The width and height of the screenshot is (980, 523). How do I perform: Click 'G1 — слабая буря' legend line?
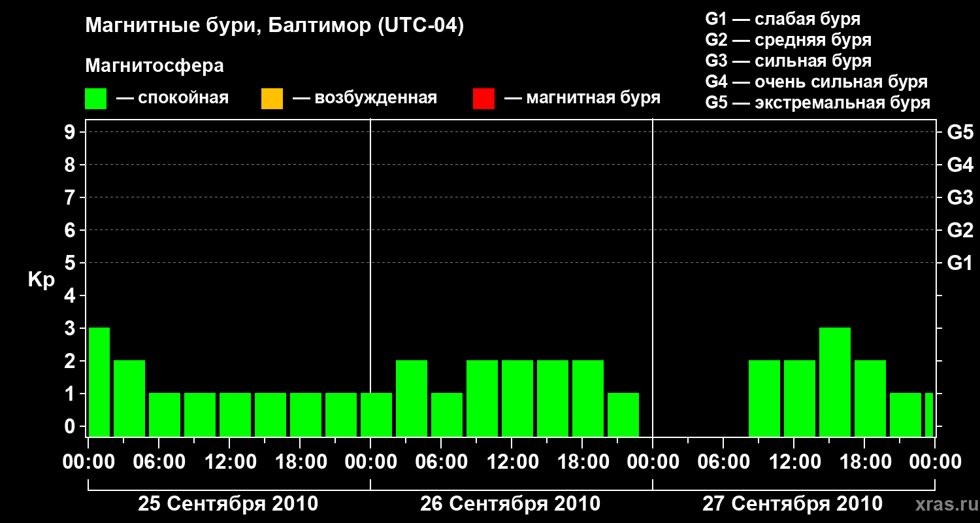tap(783, 19)
